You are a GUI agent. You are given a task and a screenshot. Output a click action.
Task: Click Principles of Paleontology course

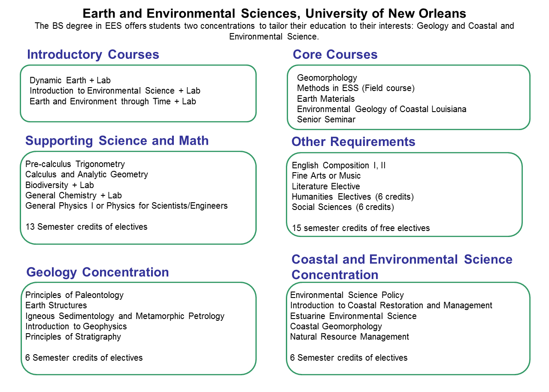[74, 295]
